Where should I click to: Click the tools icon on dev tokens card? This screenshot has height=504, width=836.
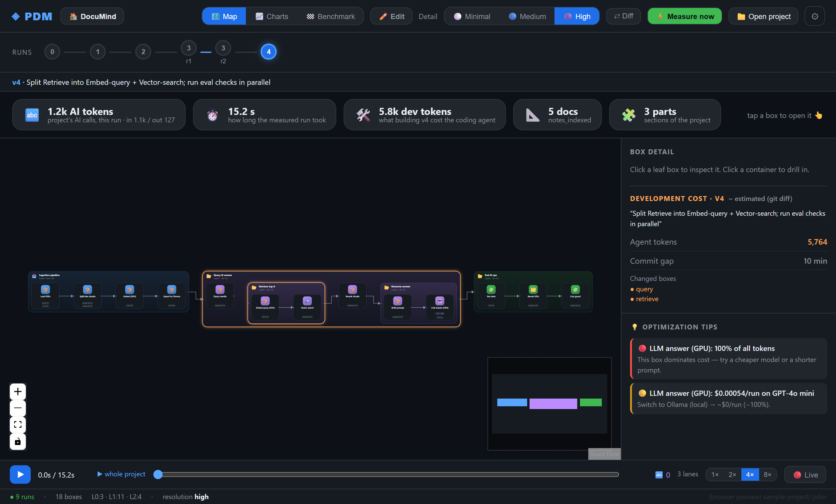363,115
